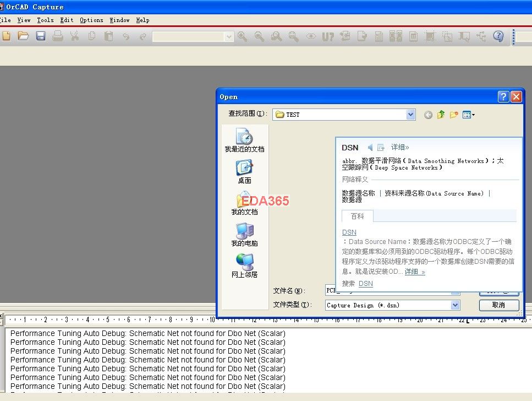Screen dimensions: 532x401
Task: Click the 详细 » link after definition text
Action: coord(415,272)
